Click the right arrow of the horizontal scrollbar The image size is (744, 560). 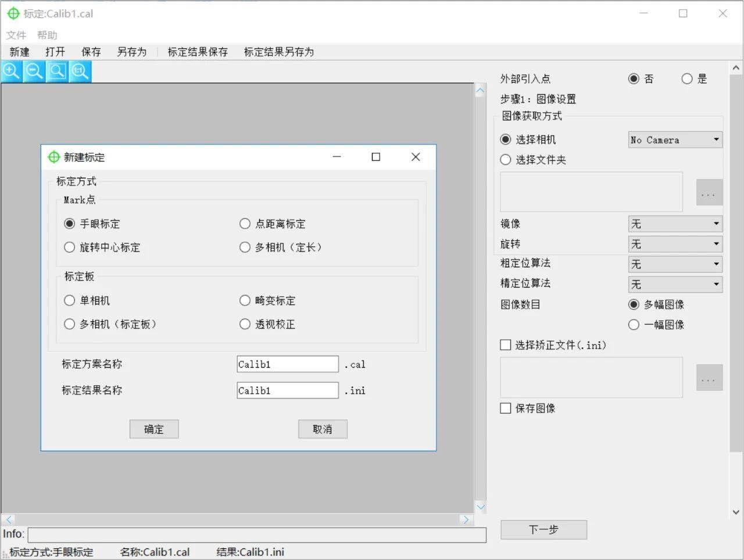tap(465, 519)
